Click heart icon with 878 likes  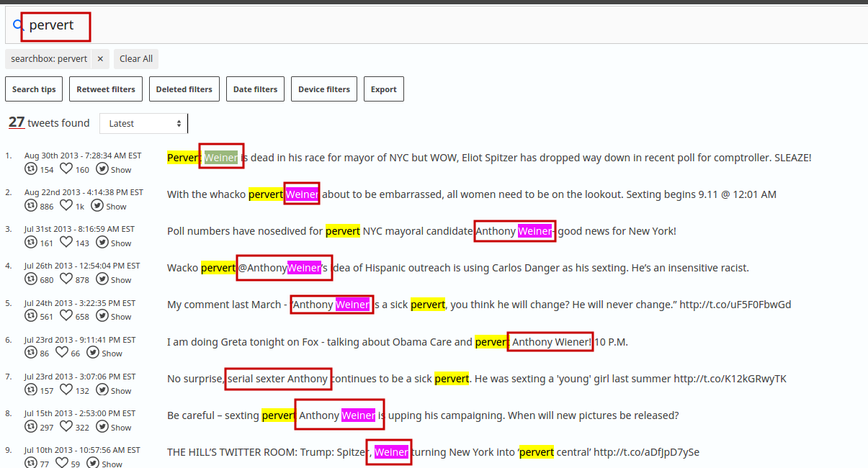66,279
